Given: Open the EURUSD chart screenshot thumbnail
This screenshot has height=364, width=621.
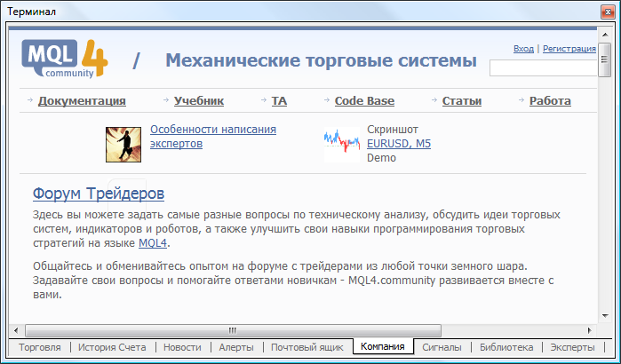Looking at the screenshot, I should pyautogui.click(x=342, y=145).
